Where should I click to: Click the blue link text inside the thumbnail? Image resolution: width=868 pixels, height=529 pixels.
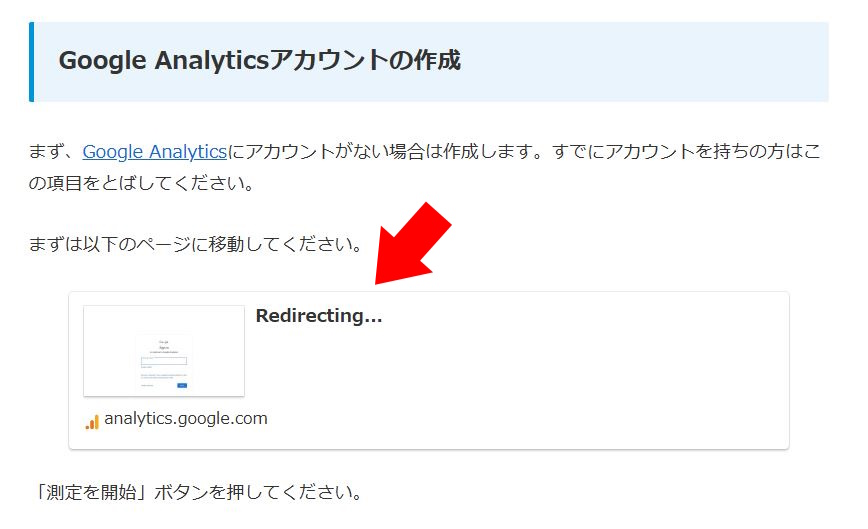(164, 376)
